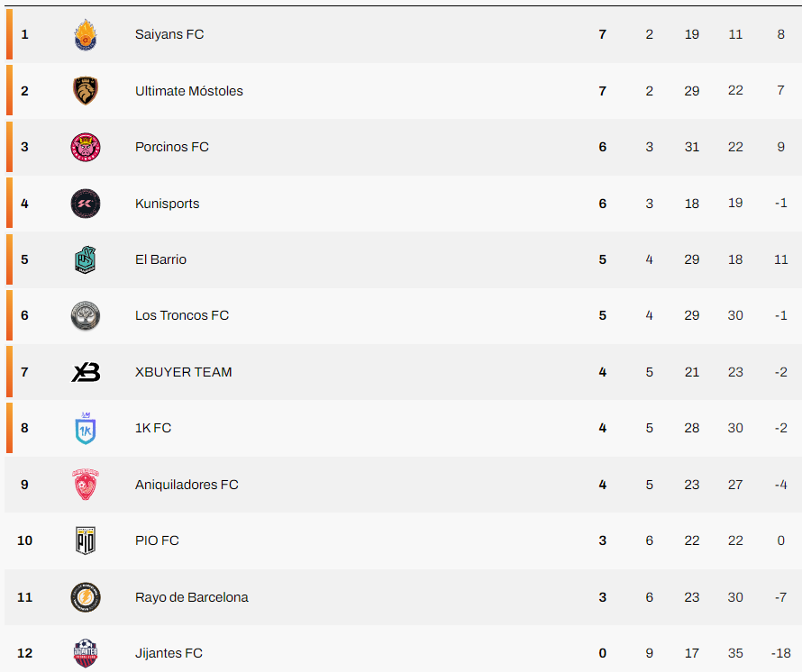Select Porcinos FC's 31 goals scored cell
Image resolution: width=802 pixels, height=672 pixels.
[x=692, y=147]
